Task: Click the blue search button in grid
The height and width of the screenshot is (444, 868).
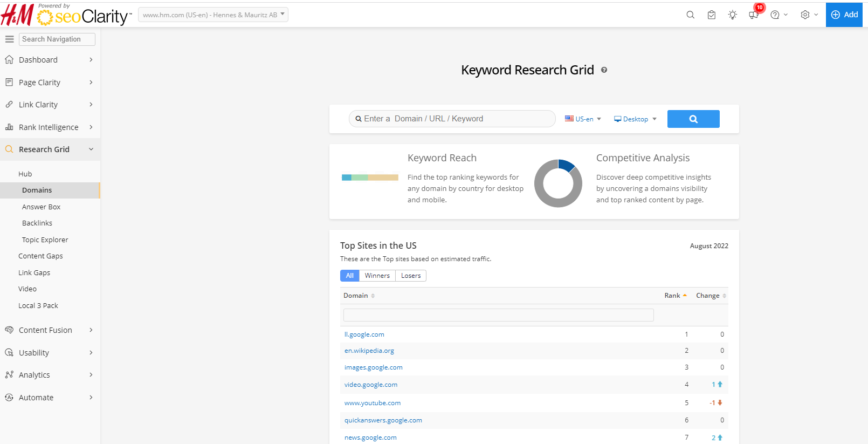Action: [693, 119]
